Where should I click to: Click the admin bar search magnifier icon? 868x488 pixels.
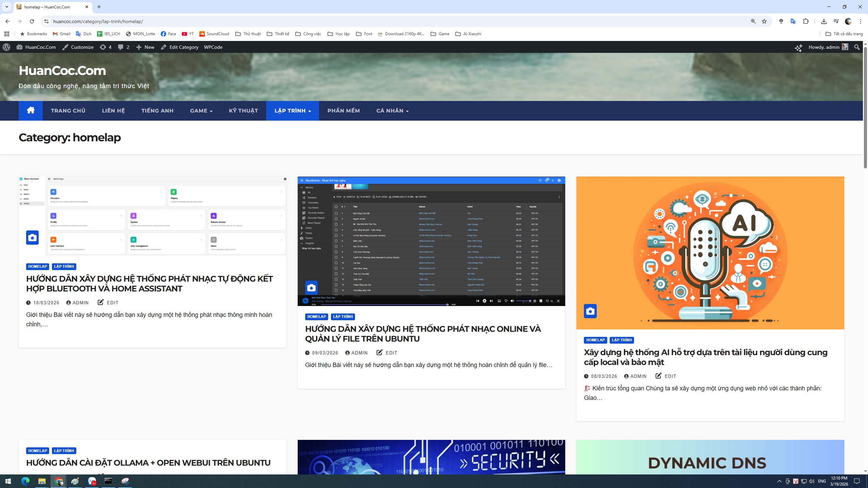click(x=857, y=47)
